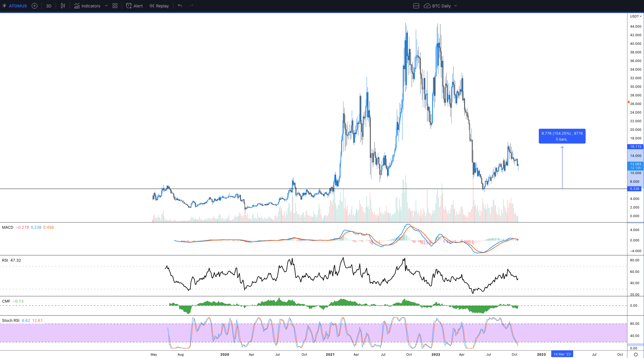The image size is (644, 358).
Task: Click the undo arrow
Action: (180, 6)
